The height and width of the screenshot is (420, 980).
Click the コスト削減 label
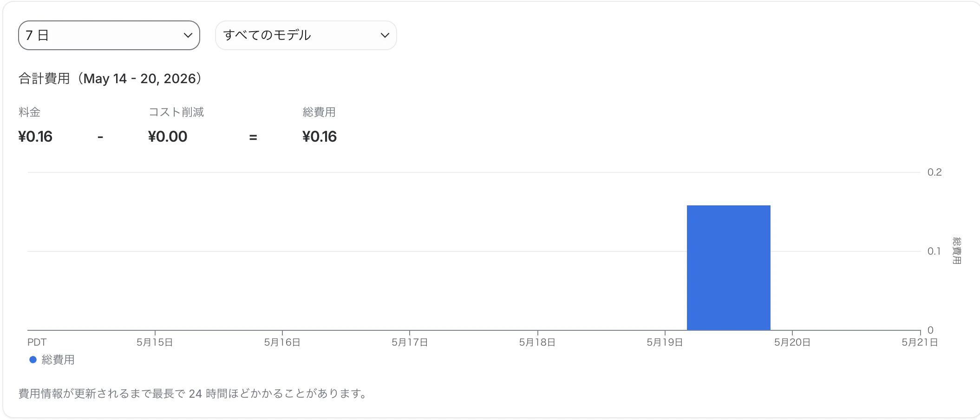(176, 112)
